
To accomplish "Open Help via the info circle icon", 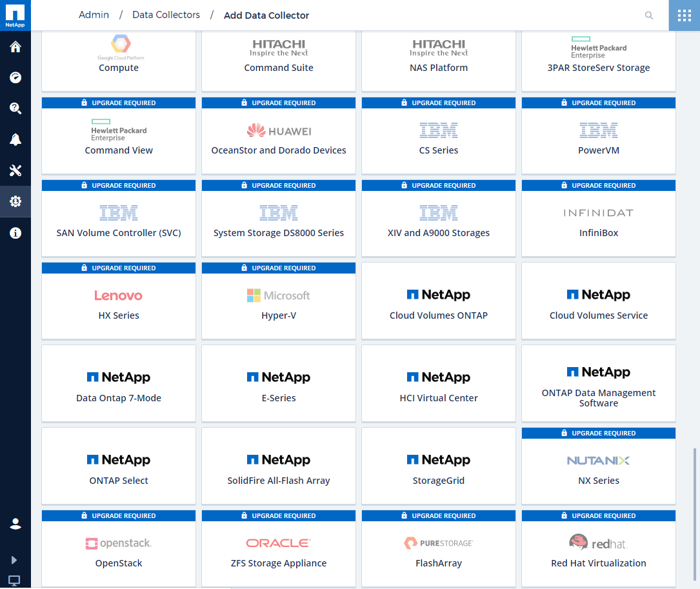I will coord(15,233).
